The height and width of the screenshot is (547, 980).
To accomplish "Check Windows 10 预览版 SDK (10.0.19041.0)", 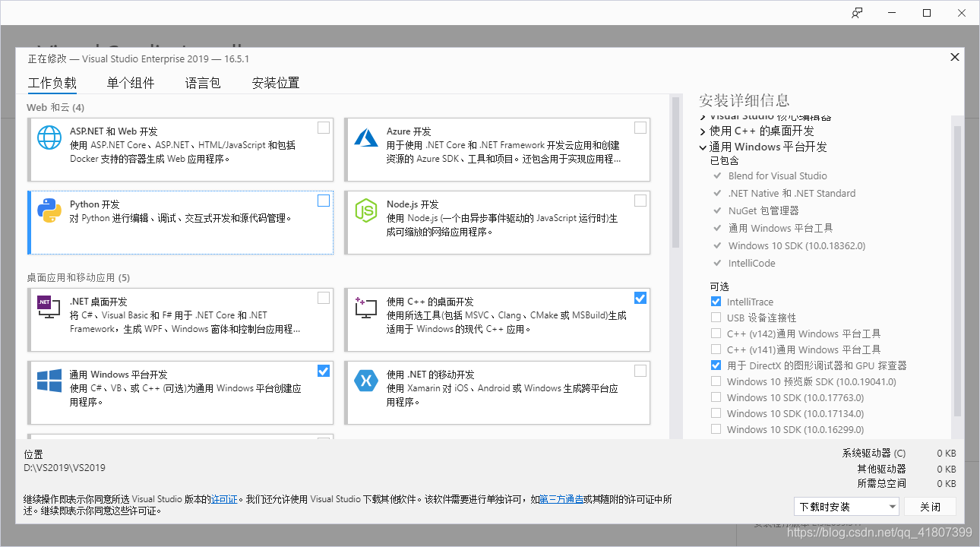I will click(x=716, y=381).
